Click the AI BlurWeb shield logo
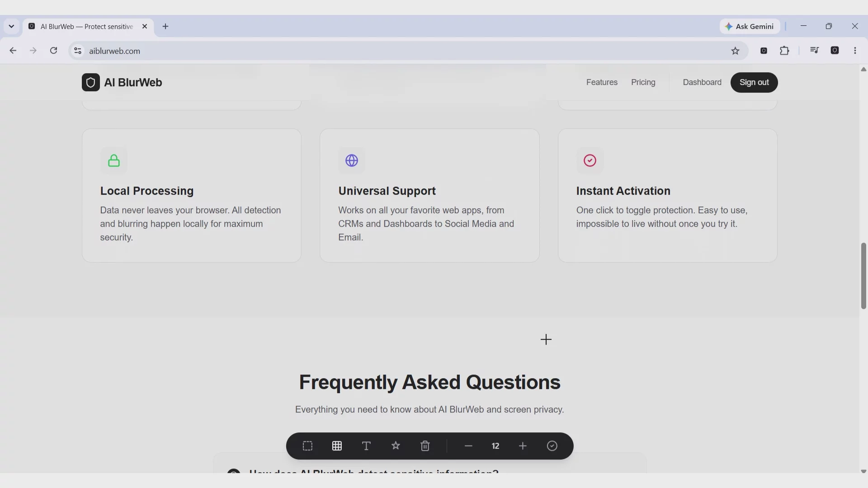The image size is (868, 488). [x=91, y=82]
